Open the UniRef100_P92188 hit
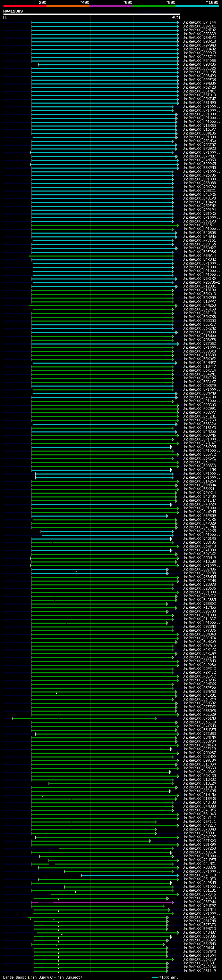Viewport: 222px width, 980px height. [x=199, y=573]
